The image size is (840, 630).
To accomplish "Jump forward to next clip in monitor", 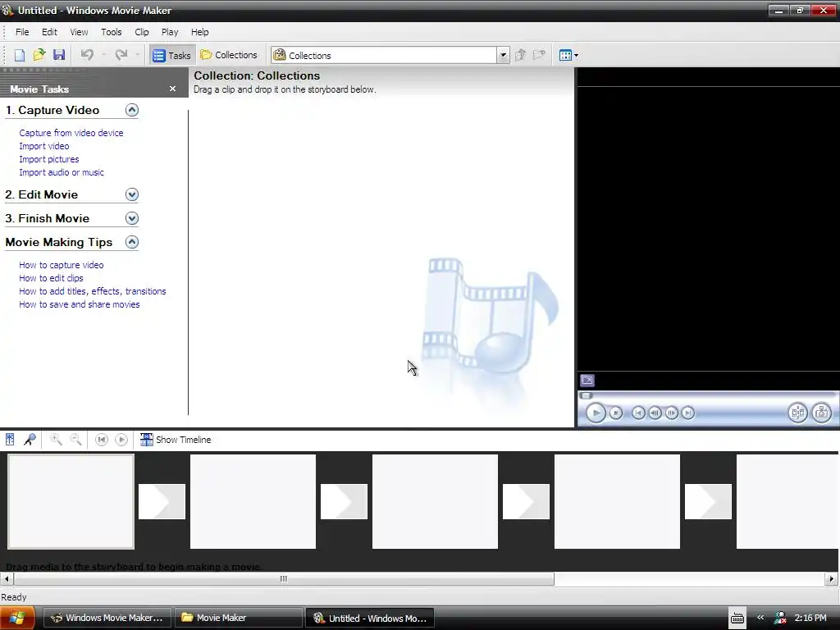I will click(x=688, y=413).
